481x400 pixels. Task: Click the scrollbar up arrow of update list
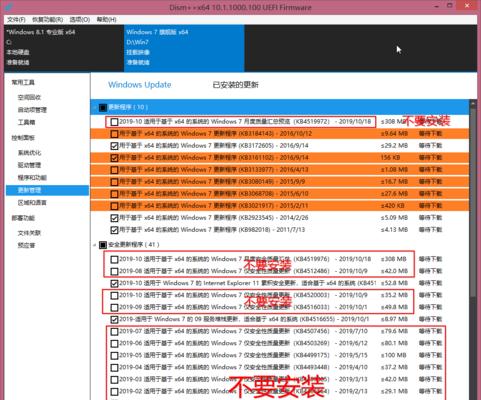473,104
